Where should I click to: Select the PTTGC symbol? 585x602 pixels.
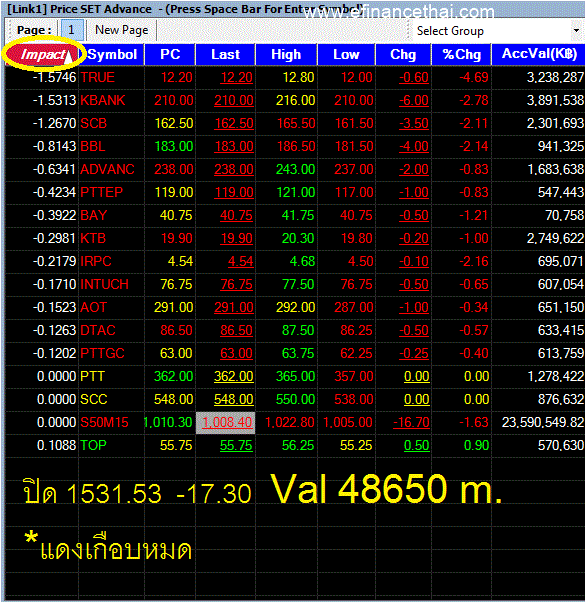pyautogui.click(x=102, y=354)
